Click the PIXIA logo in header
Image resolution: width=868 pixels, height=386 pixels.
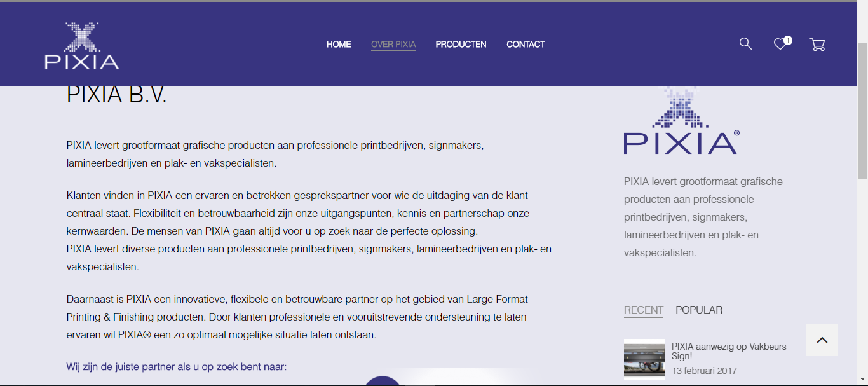pos(81,46)
